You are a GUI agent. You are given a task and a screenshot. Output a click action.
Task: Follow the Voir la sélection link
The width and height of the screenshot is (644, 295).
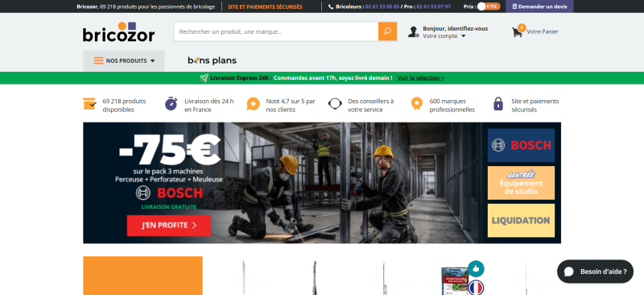pyautogui.click(x=420, y=77)
